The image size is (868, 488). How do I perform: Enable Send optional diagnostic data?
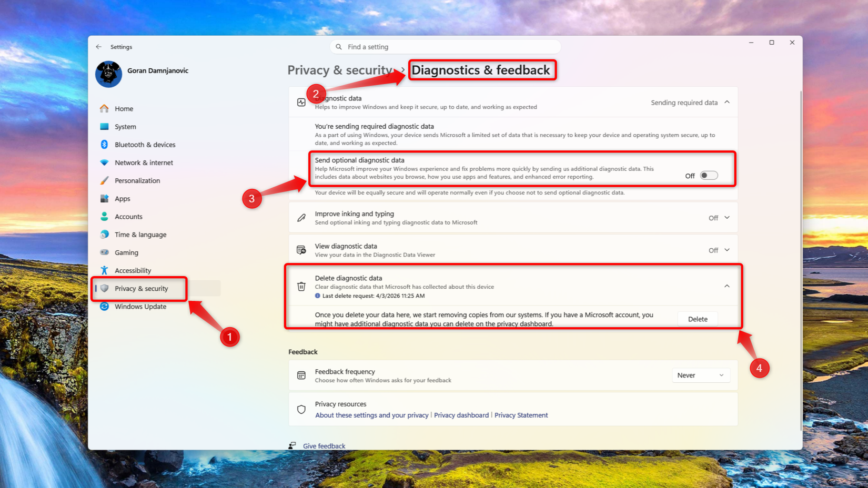click(x=708, y=175)
